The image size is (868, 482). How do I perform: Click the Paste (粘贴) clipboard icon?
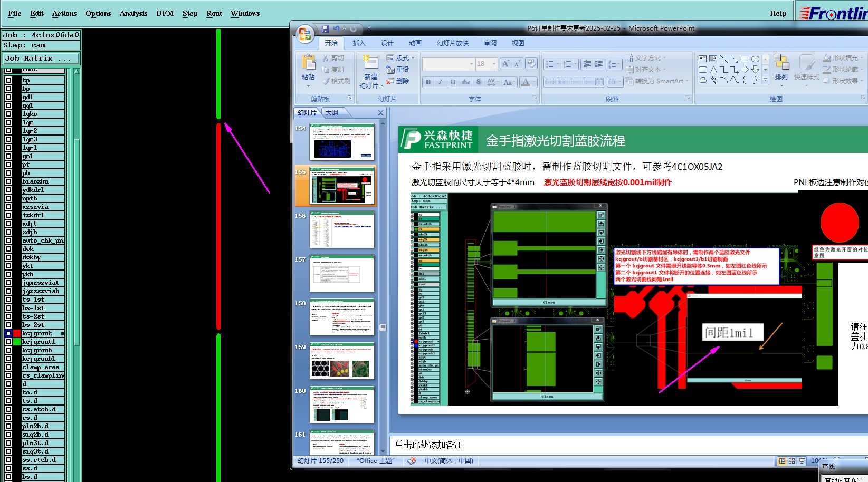308,62
